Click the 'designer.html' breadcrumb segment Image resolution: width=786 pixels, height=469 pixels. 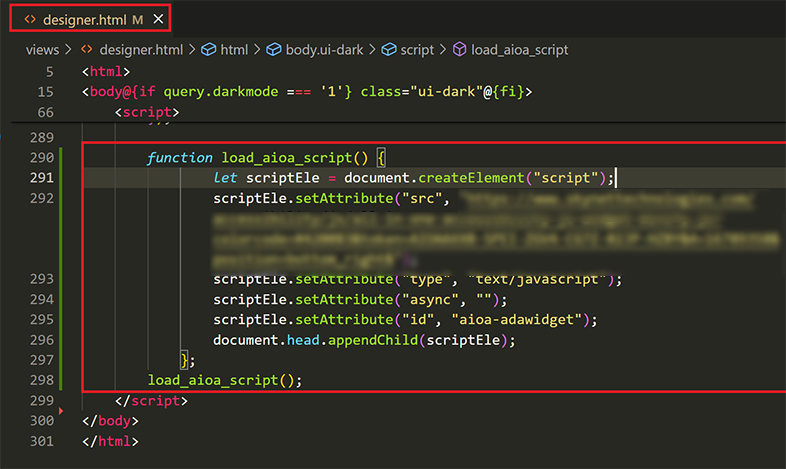pos(141,50)
